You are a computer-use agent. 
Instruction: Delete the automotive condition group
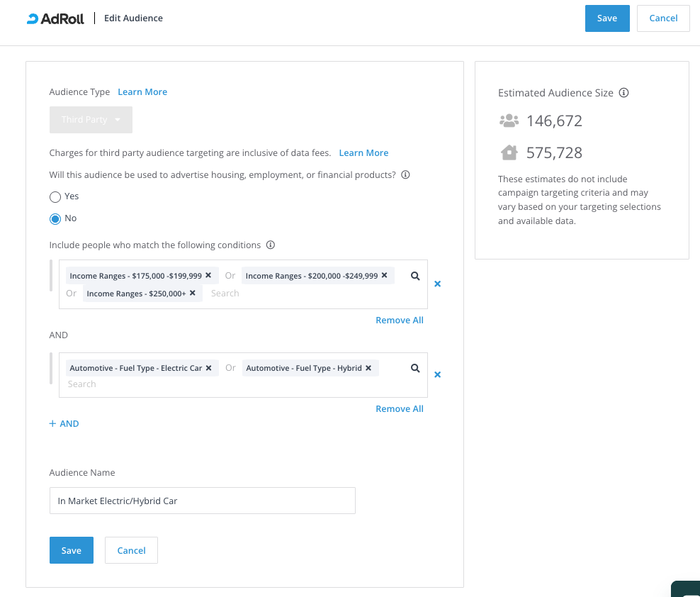tap(437, 374)
